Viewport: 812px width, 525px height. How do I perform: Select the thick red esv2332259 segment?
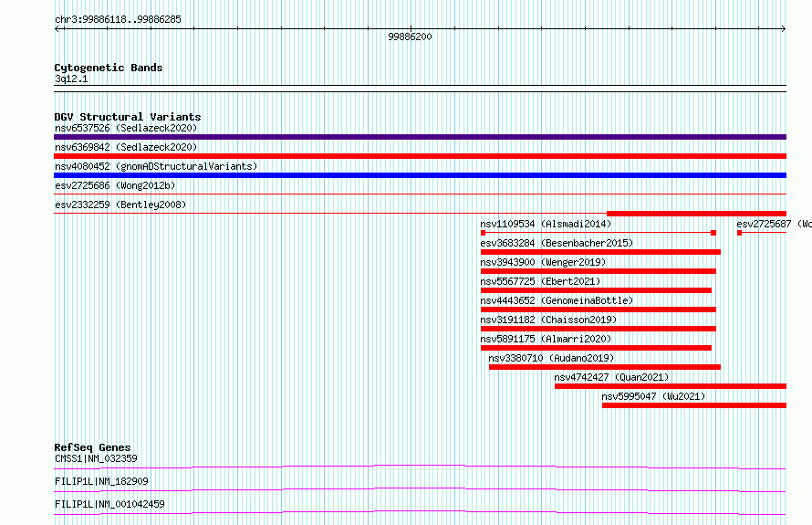(x=696, y=214)
